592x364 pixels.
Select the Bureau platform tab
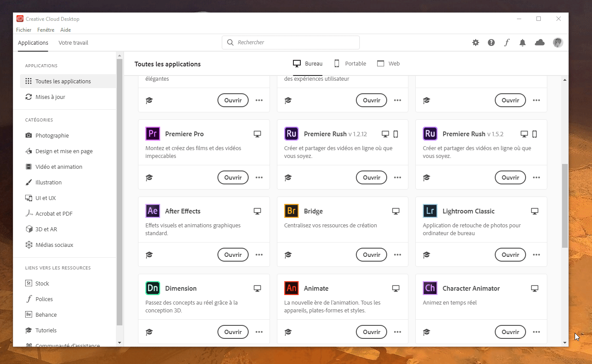308,63
